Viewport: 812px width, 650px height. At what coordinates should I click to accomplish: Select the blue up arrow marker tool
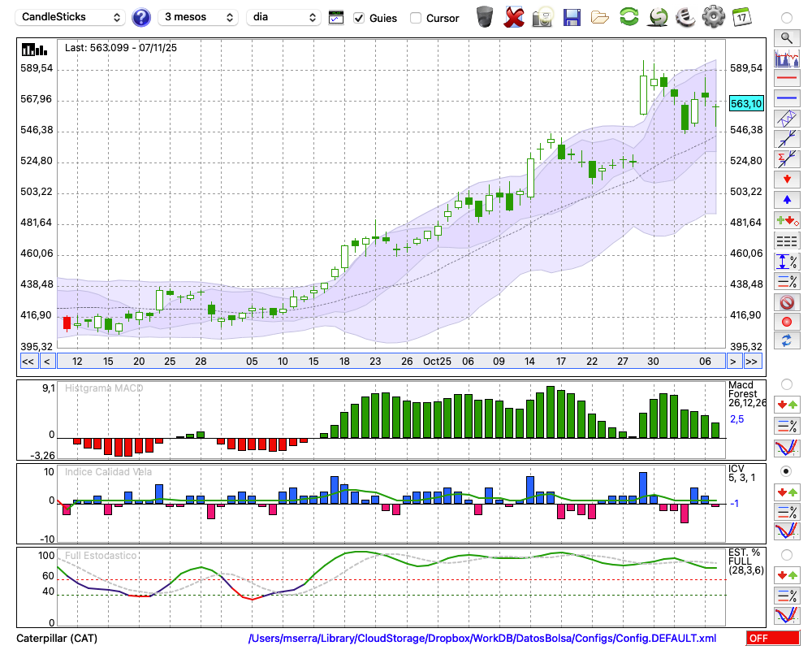click(786, 200)
